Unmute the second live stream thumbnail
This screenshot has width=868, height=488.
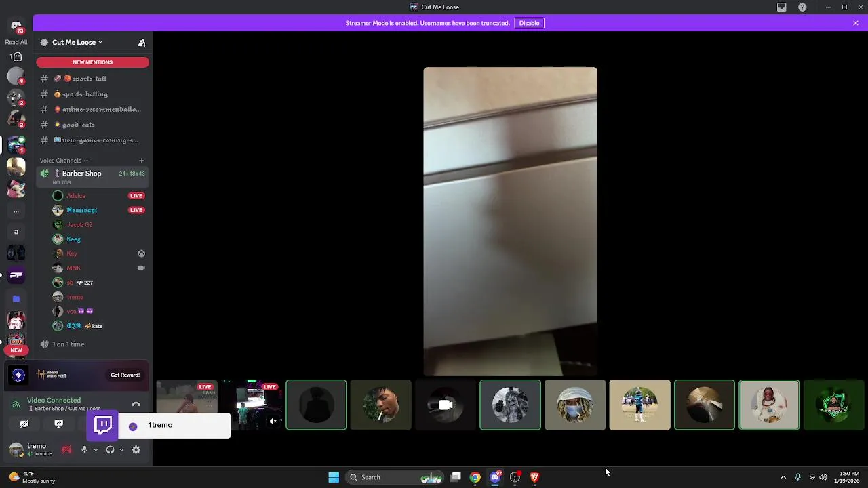(x=273, y=422)
